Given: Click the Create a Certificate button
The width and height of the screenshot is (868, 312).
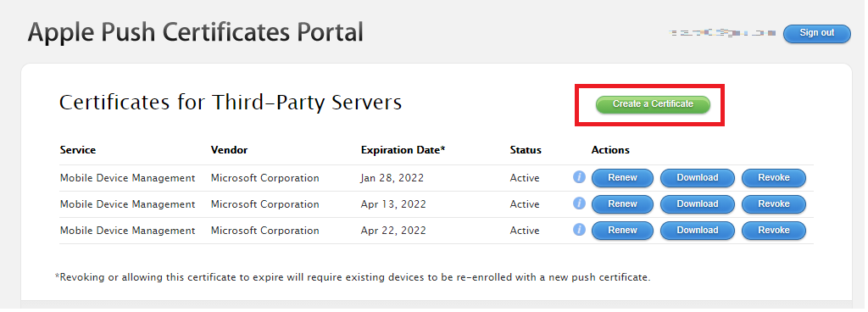Looking at the screenshot, I should [653, 104].
